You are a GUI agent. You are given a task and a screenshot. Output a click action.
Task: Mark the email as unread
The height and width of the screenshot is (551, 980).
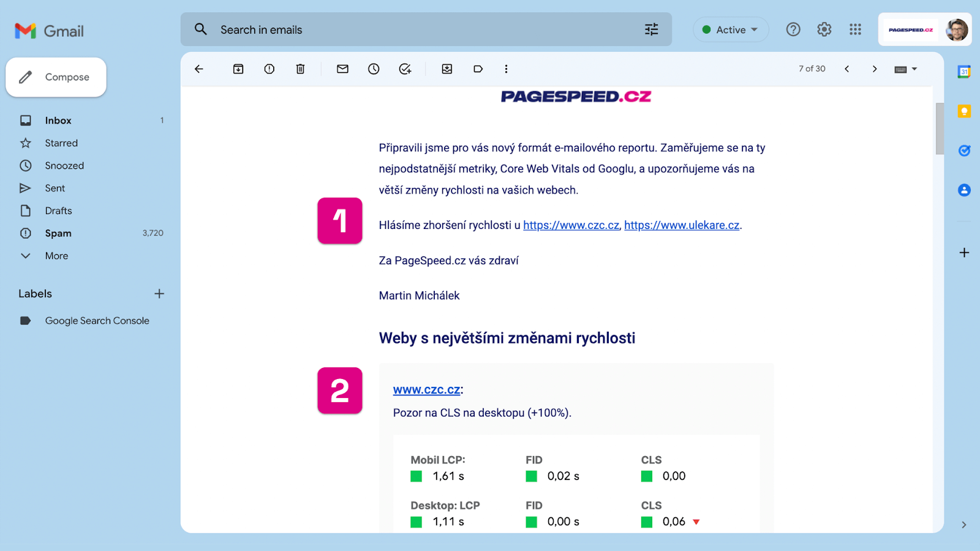point(342,69)
